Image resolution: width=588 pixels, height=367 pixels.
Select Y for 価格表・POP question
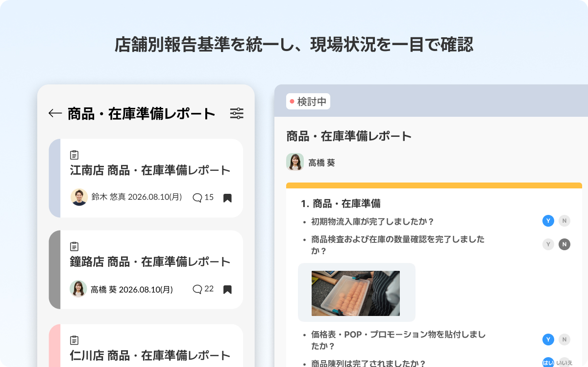[x=548, y=340]
